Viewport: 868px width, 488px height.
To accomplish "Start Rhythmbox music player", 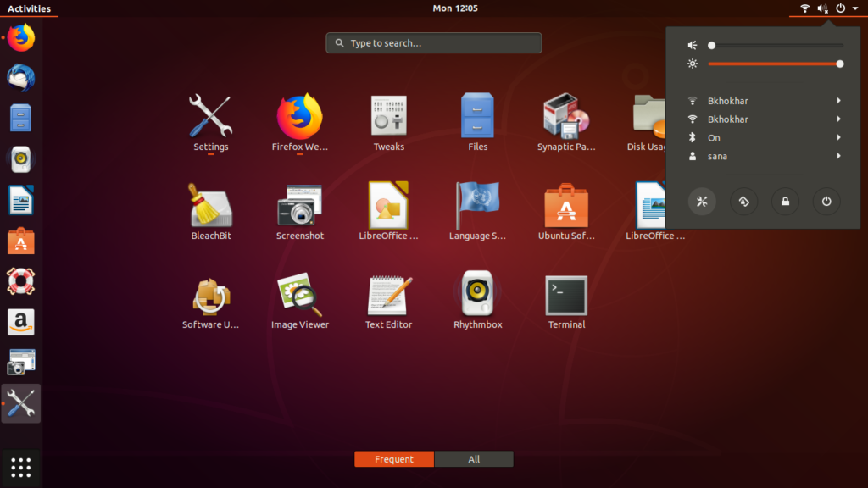I will click(477, 294).
